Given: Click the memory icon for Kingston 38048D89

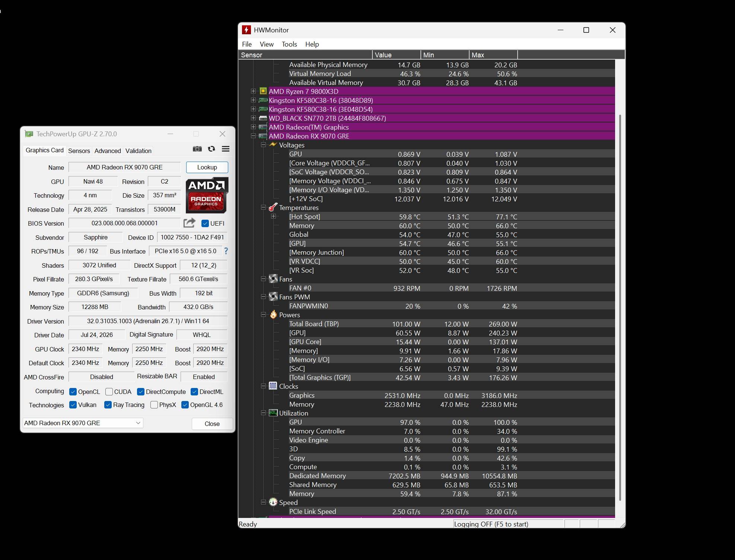Looking at the screenshot, I should click(x=263, y=100).
